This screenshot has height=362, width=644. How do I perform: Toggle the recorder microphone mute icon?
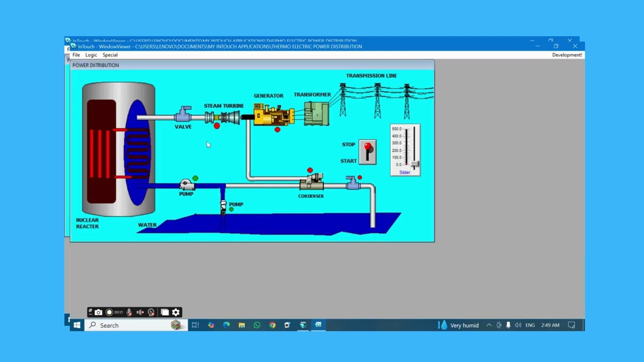(129, 312)
